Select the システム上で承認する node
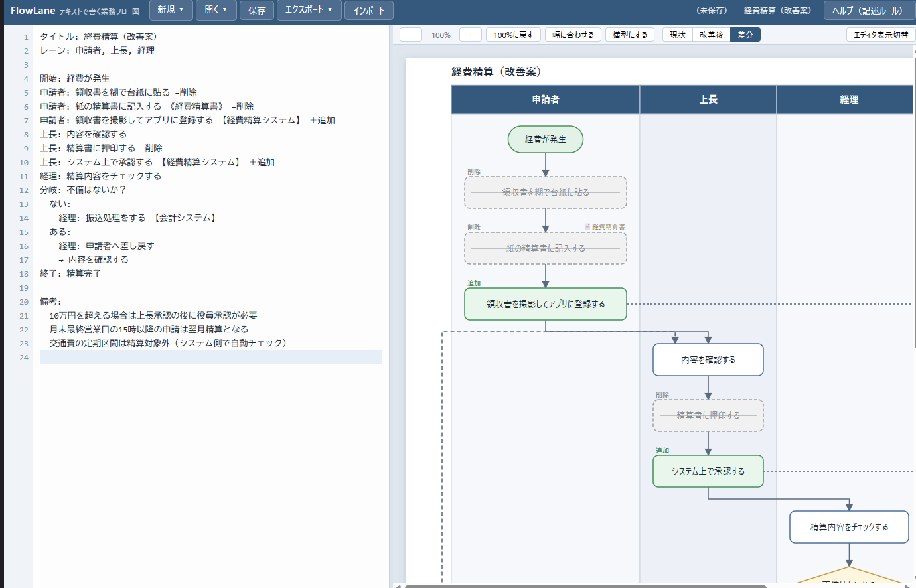 (x=708, y=471)
